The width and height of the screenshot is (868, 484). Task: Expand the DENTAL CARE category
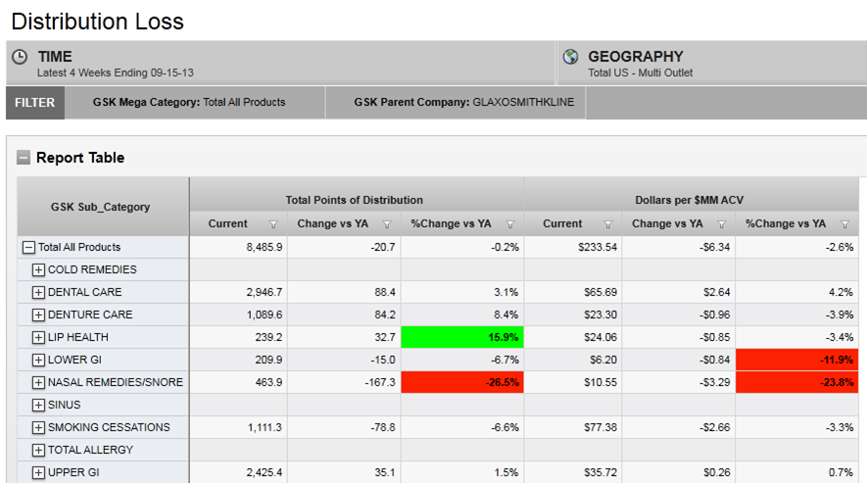coord(39,292)
